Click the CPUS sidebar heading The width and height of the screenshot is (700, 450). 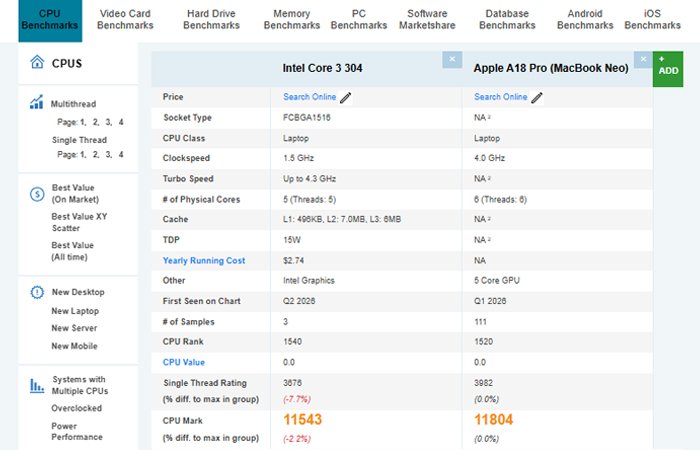coord(67,63)
